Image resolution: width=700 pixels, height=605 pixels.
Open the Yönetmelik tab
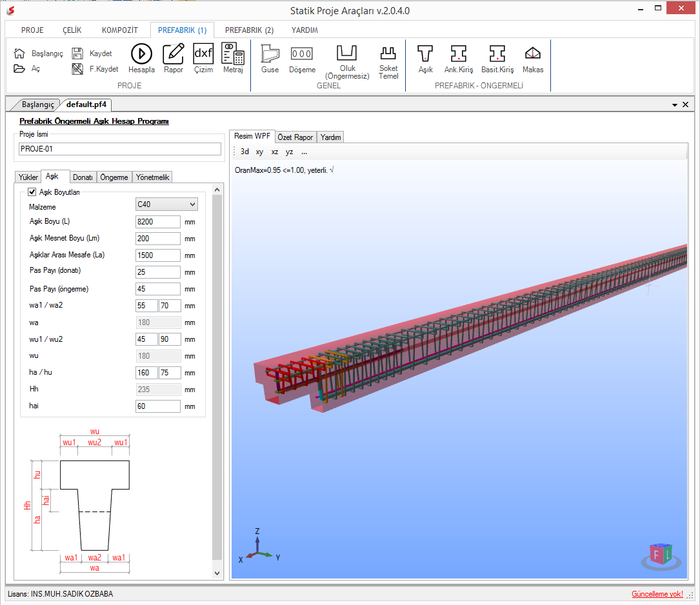click(x=152, y=177)
